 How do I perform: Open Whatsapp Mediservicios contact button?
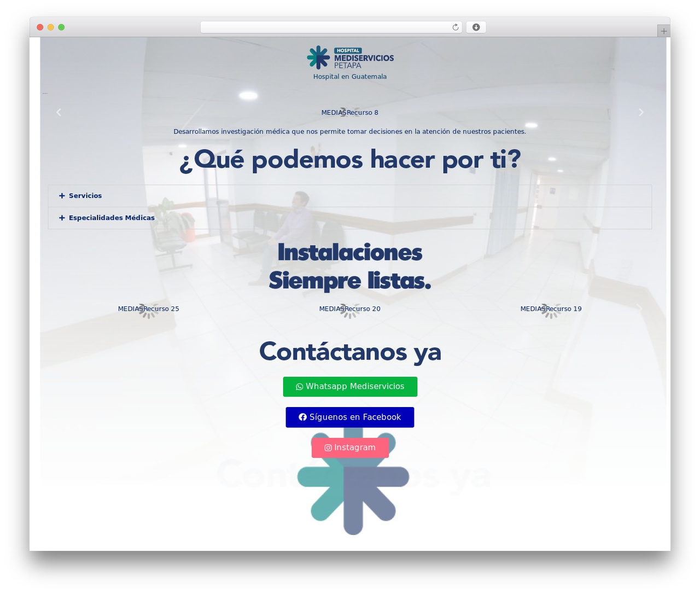[x=350, y=387]
